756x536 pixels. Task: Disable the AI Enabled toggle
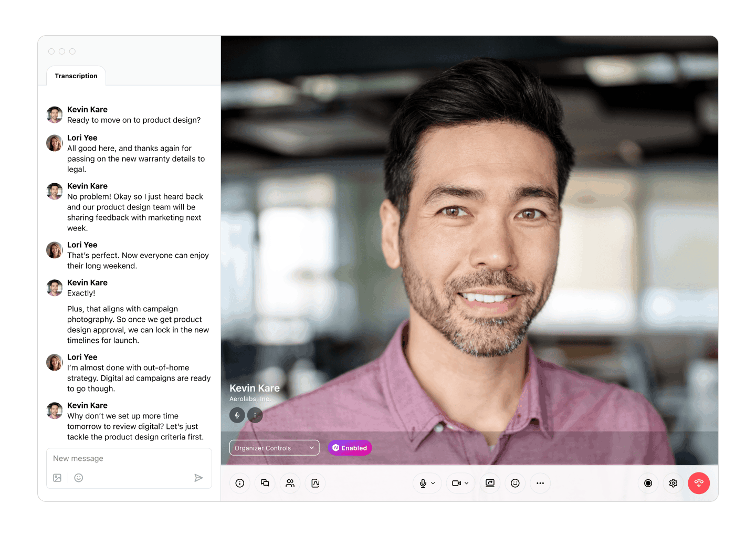pos(350,448)
